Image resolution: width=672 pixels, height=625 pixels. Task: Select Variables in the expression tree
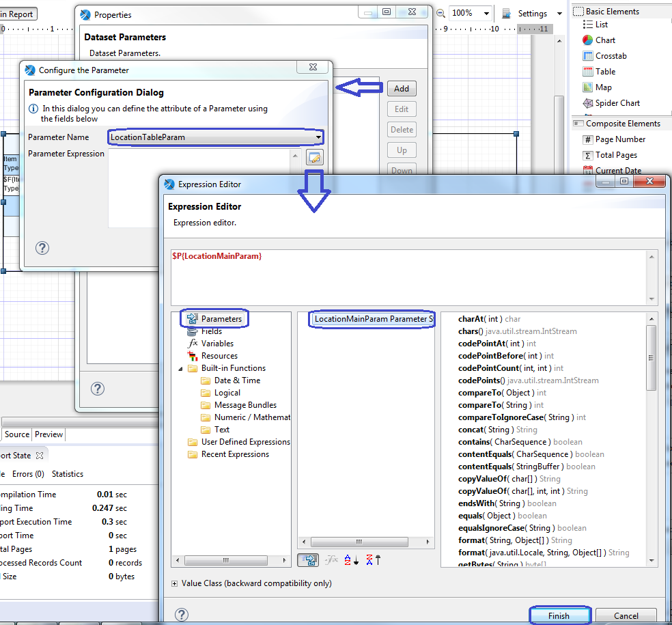point(210,344)
